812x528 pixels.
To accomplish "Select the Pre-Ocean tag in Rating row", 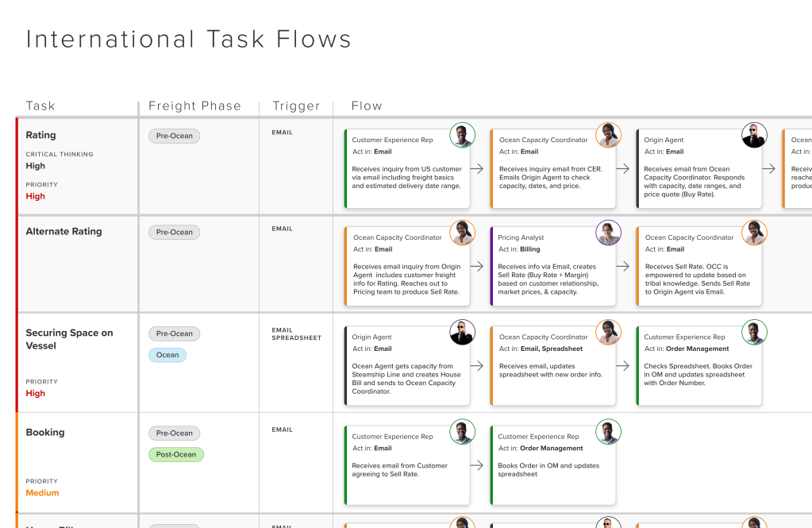I will tap(174, 136).
